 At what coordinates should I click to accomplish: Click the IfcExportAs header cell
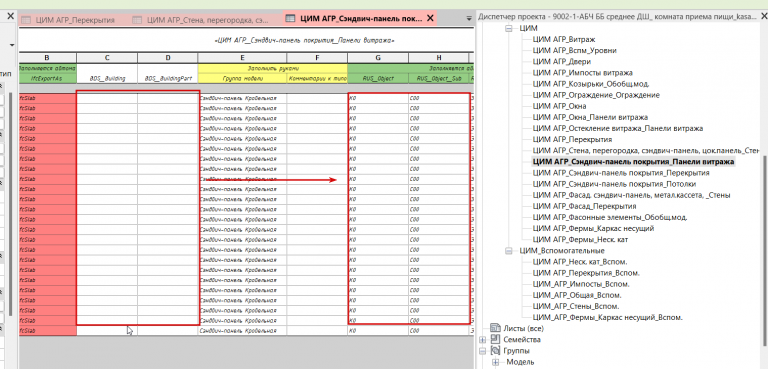(x=48, y=78)
